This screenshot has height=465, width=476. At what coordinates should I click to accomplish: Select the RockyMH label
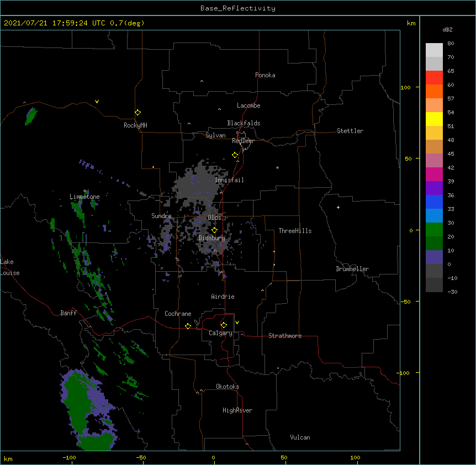tap(135, 125)
